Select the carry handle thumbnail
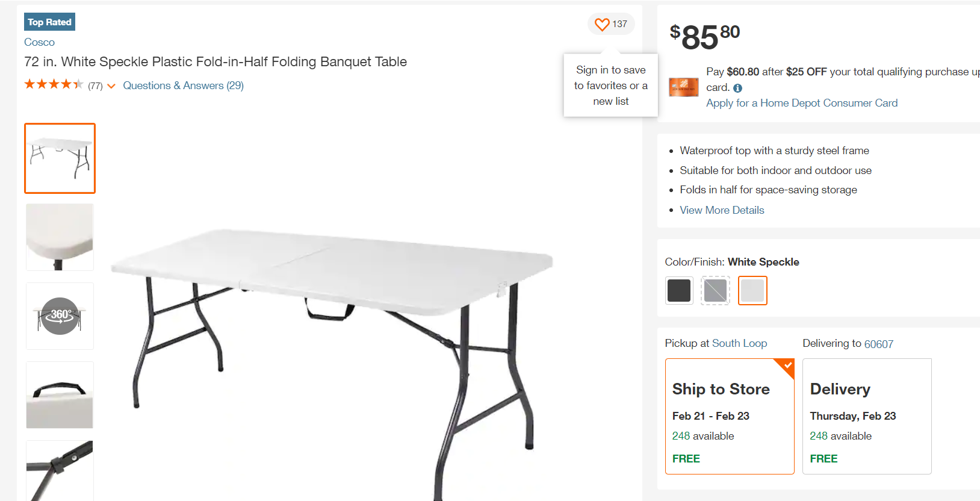Screen dimensions: 980x501 (60, 395)
